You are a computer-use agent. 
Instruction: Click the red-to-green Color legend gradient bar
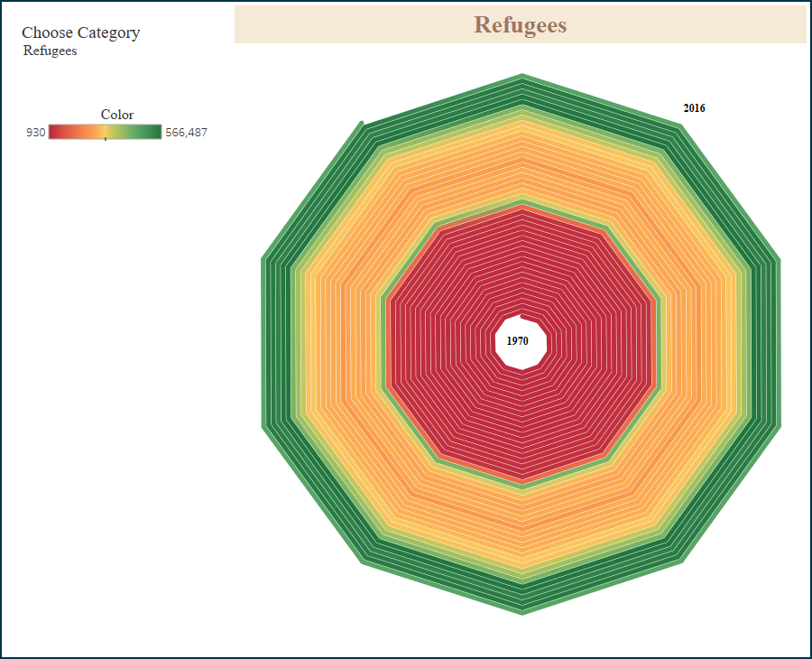point(106,132)
